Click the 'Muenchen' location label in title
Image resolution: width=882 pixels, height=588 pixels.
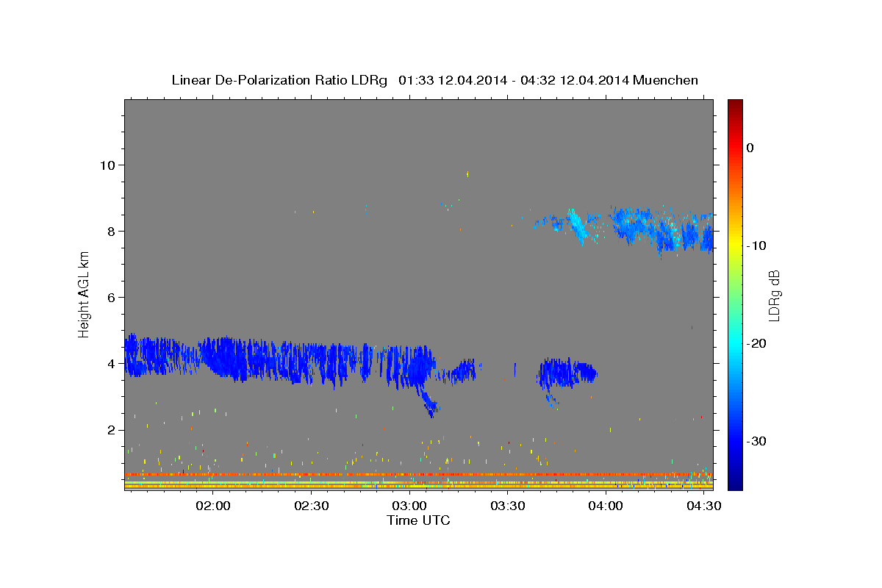pyautogui.click(x=665, y=80)
